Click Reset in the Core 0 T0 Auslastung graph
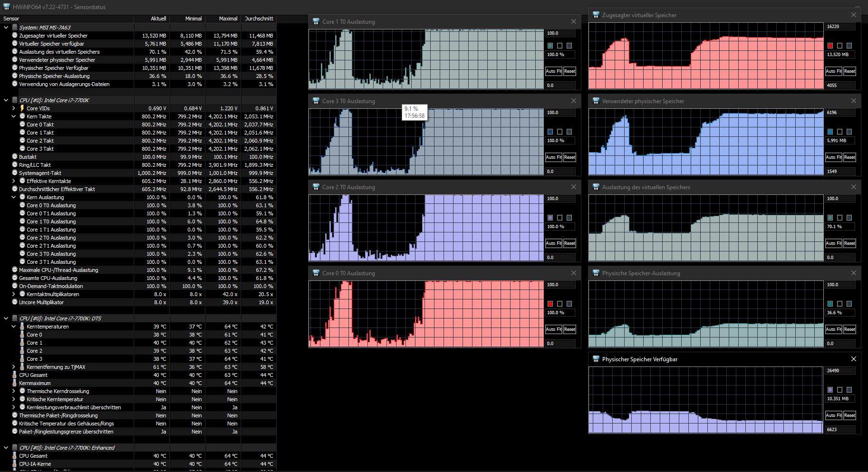 coord(569,329)
